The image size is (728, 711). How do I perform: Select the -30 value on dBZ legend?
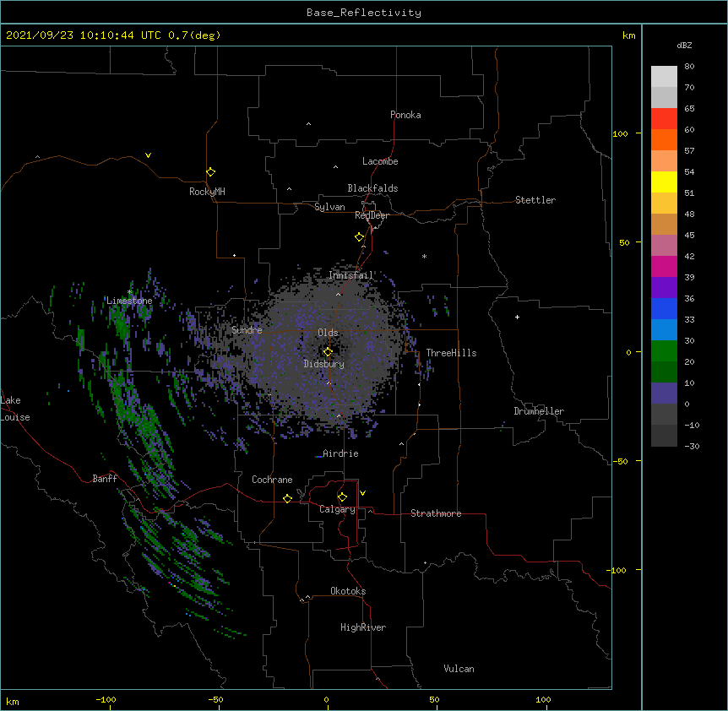click(x=692, y=446)
